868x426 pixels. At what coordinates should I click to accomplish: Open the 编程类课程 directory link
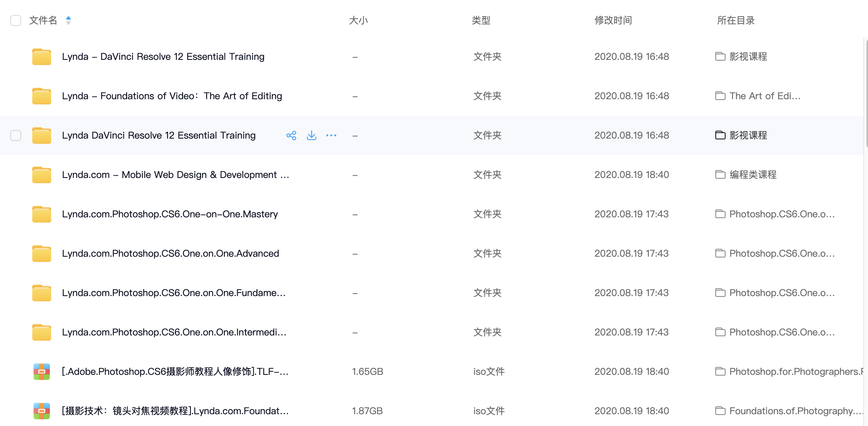click(x=753, y=175)
